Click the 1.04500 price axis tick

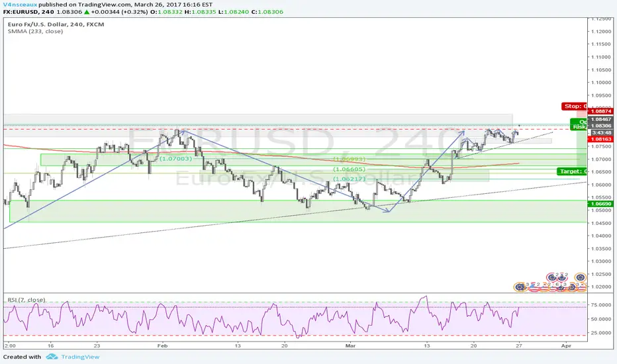(x=601, y=223)
